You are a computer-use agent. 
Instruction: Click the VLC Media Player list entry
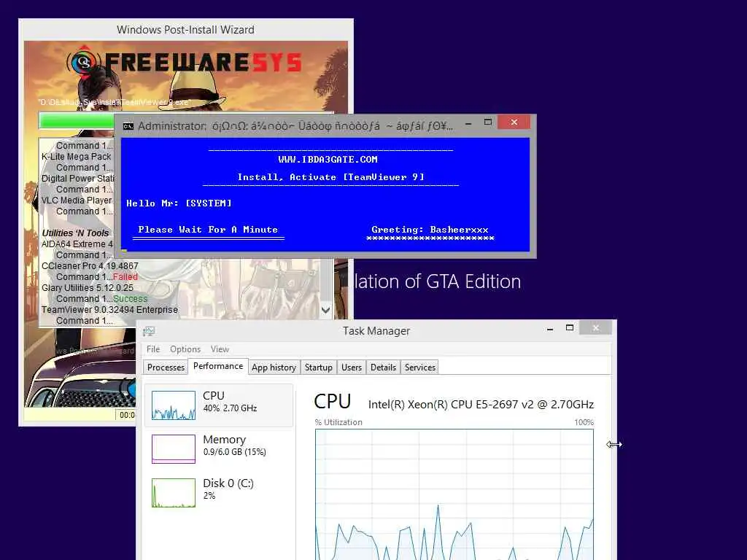click(77, 201)
